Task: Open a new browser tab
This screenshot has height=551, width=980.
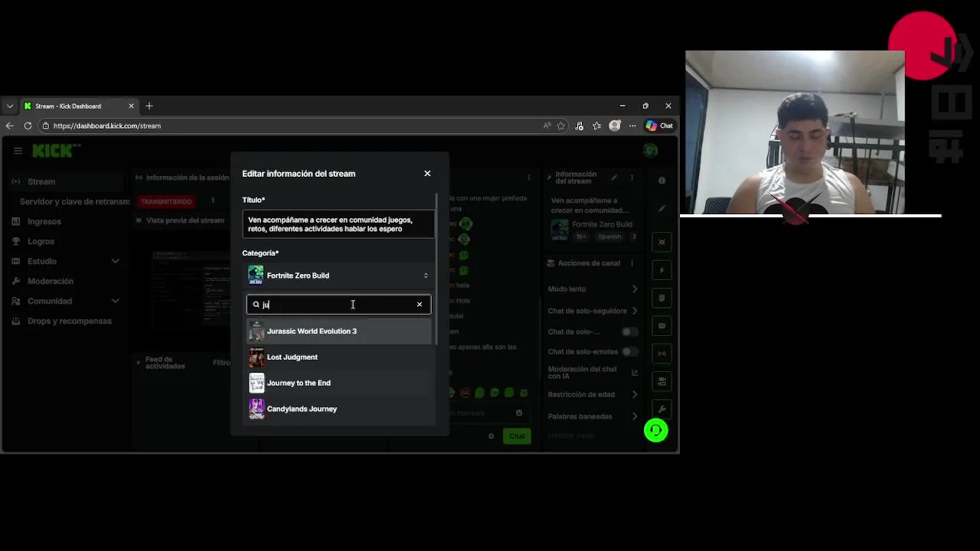Action: pos(149,106)
